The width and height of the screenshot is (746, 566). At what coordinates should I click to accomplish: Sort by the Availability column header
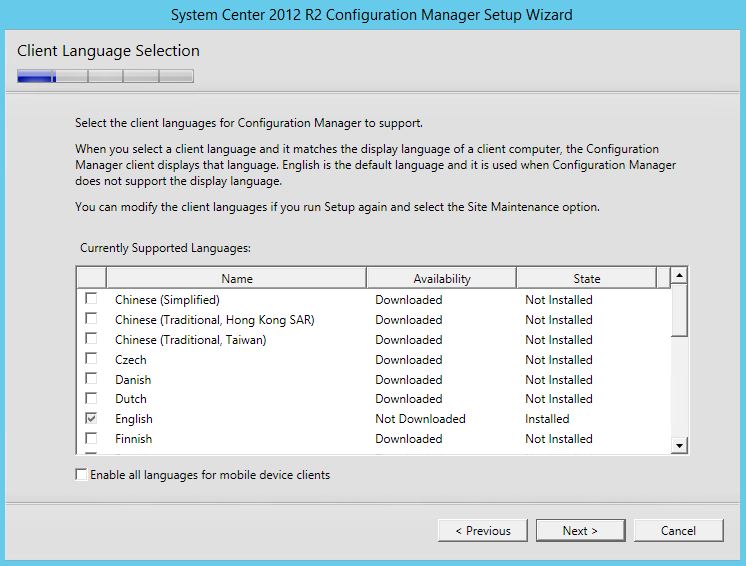[442, 278]
